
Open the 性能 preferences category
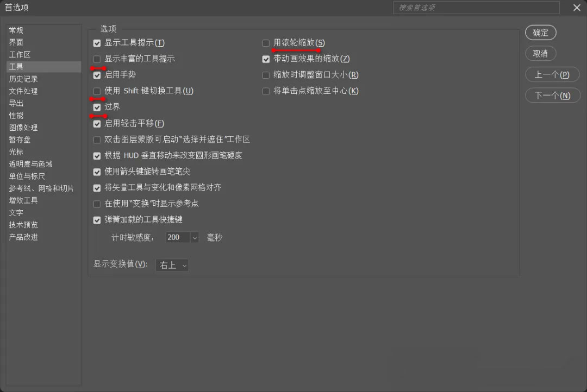[44, 115]
